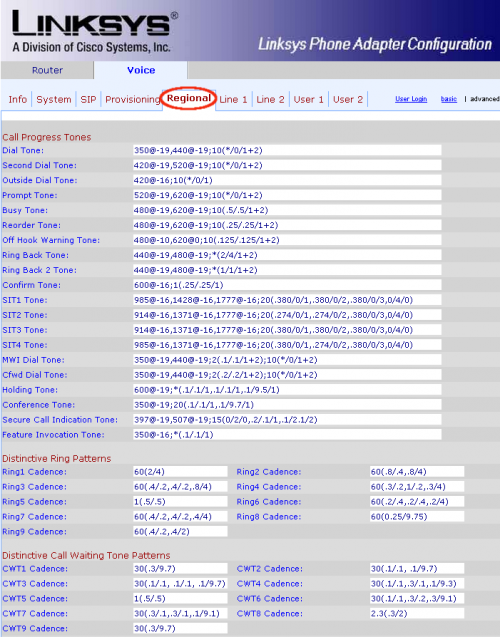Focus the CWT6 Cadence field
Viewport: 500px width, 637px height.
[417, 598]
